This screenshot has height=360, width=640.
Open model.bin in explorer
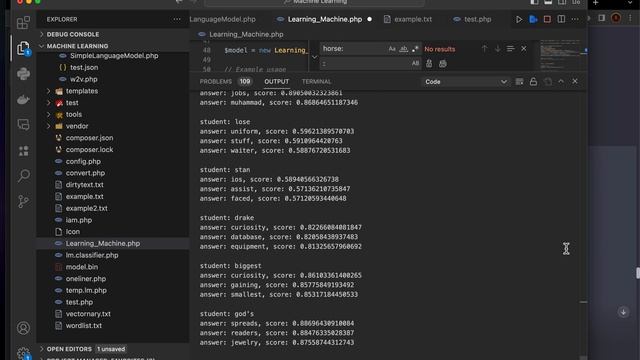82,267
